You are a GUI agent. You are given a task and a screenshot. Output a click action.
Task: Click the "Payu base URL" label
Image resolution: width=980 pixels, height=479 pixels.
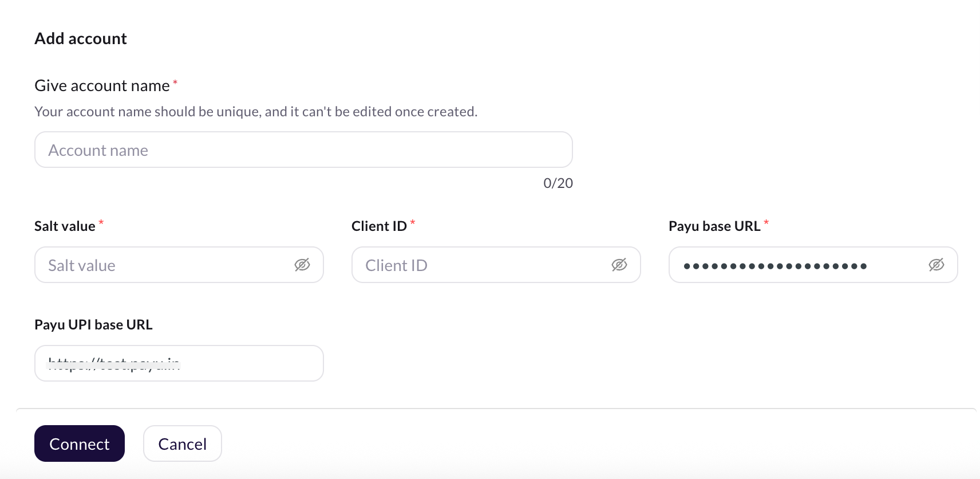pyautogui.click(x=714, y=226)
